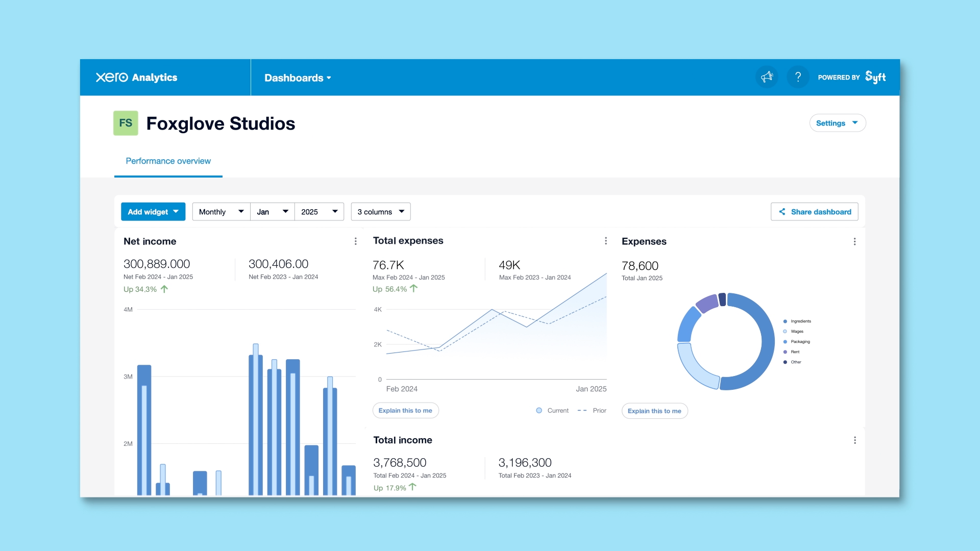This screenshot has width=980, height=551.
Task: Open the Dashboards menu
Action: tap(298, 78)
